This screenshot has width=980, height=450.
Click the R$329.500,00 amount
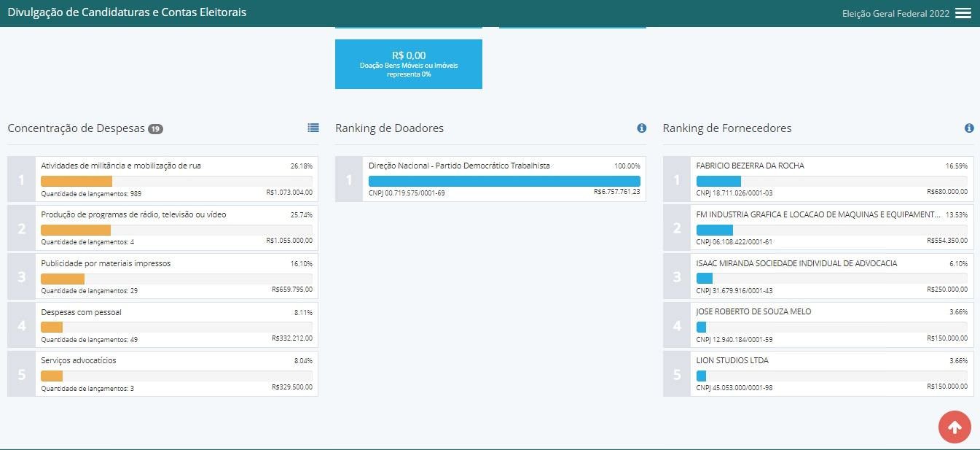click(292, 387)
